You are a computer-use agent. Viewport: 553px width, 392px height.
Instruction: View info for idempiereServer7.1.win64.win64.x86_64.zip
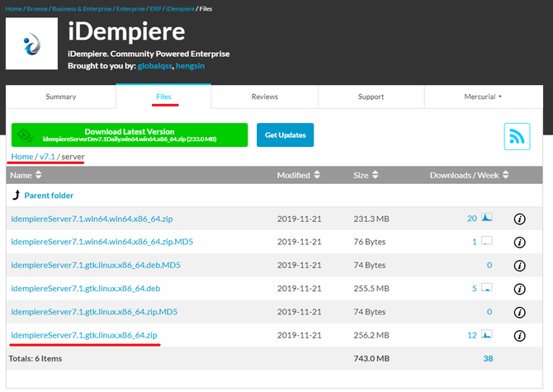click(x=519, y=219)
